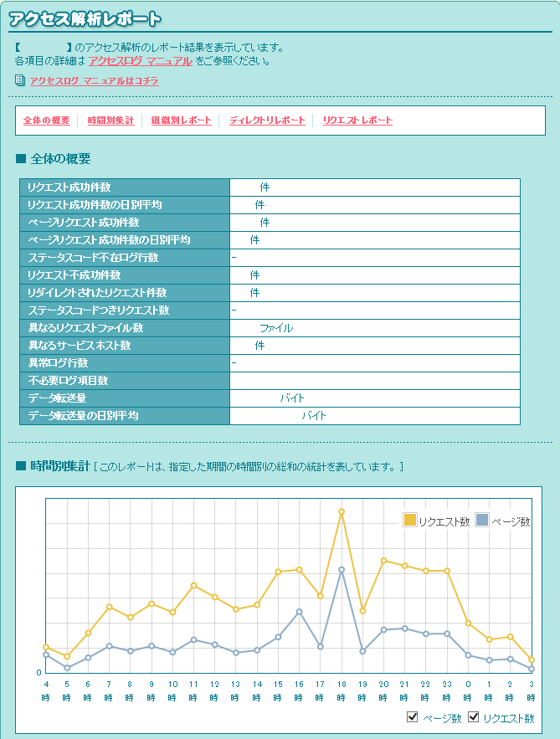The width and height of the screenshot is (560, 739).
Task: Click the blue data point at 16時
Action: 299,611
